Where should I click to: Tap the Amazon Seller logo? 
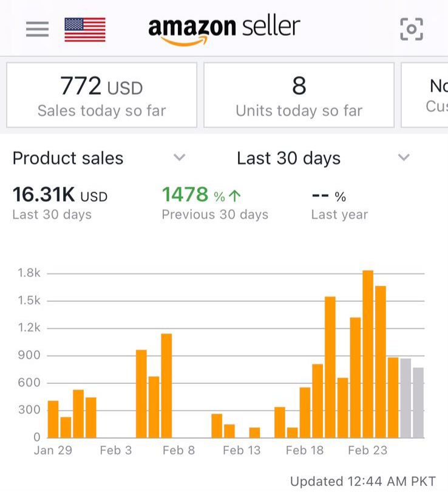point(224,29)
